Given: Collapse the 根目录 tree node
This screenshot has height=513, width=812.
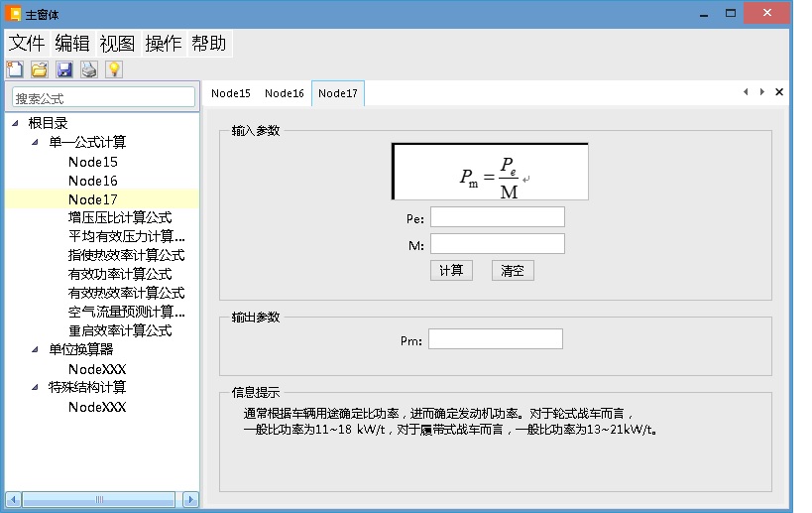Looking at the screenshot, I should click(16, 123).
